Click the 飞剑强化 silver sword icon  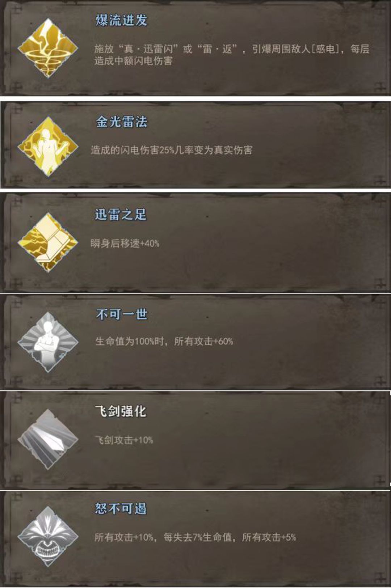click(48, 439)
